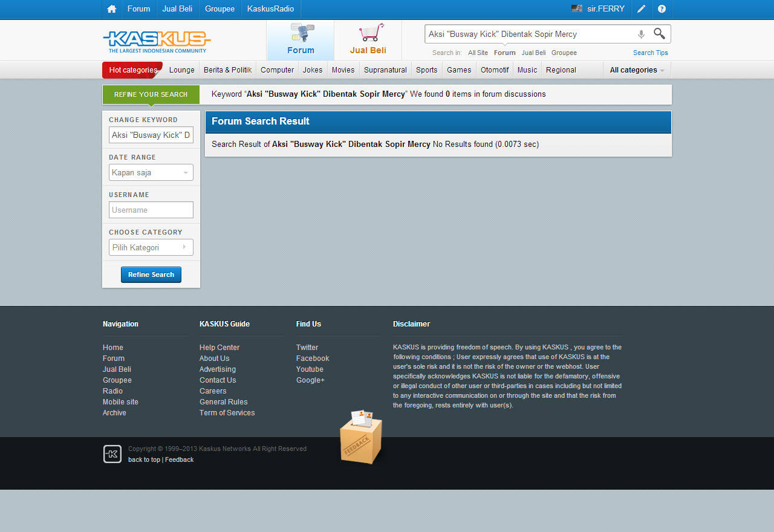Open the Date Range Kapan saja dropdown
This screenshot has height=532, width=774.
(151, 172)
